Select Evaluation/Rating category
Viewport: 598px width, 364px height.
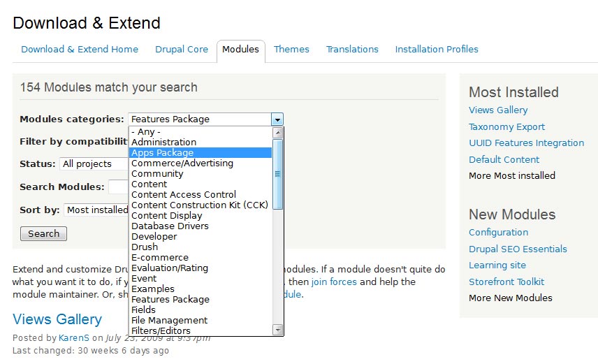[200, 268]
